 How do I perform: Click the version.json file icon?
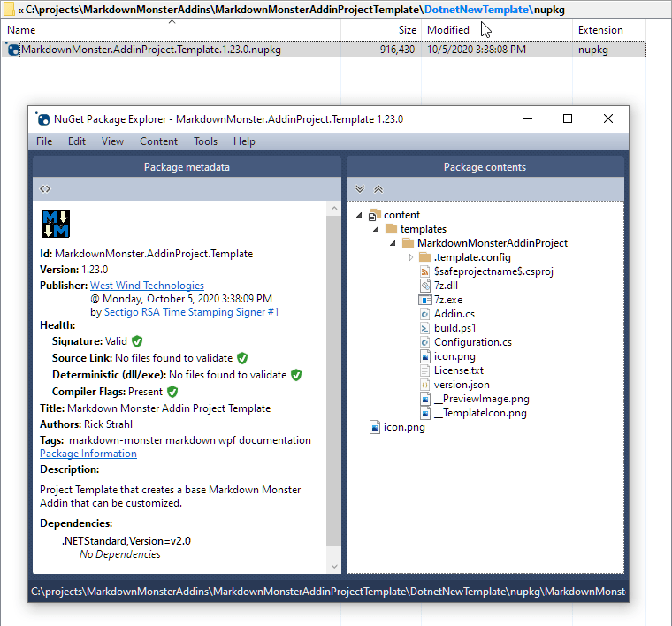[x=424, y=385]
